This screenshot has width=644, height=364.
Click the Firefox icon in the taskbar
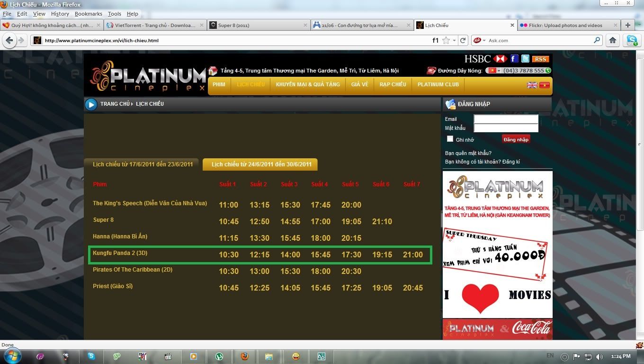point(244,356)
